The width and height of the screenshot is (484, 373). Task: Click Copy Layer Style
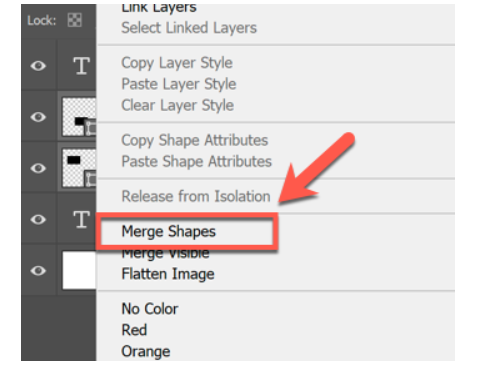[177, 63]
